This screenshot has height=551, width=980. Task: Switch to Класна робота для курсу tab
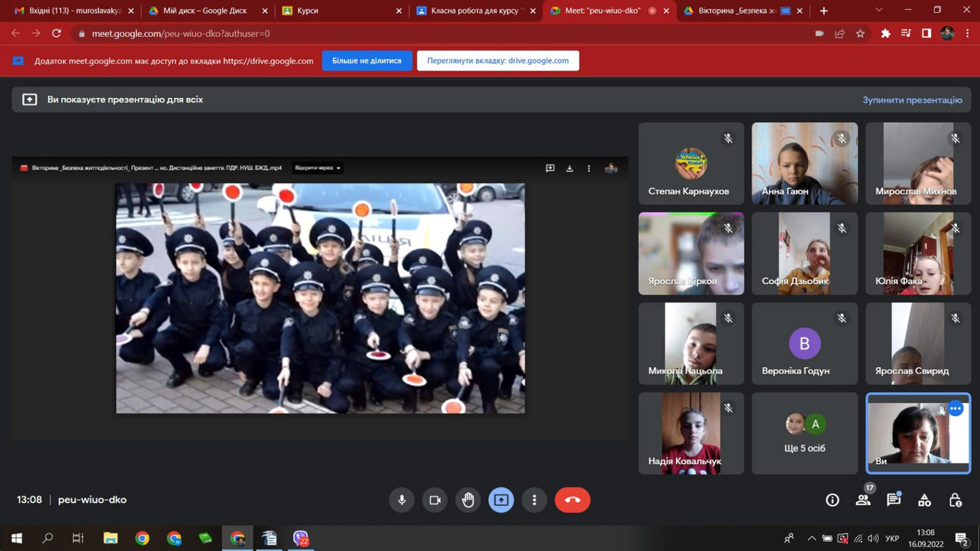coord(475,11)
